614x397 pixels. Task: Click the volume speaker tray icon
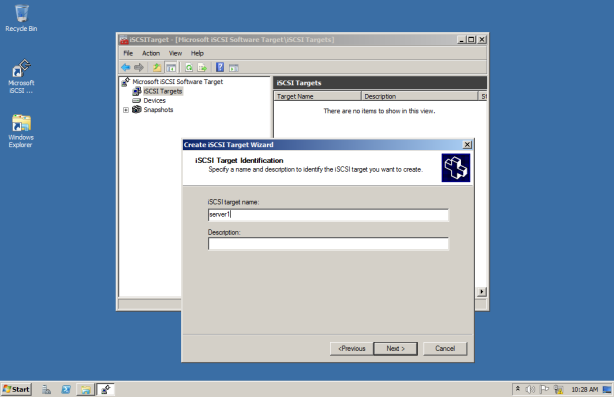pyautogui.click(x=530, y=390)
